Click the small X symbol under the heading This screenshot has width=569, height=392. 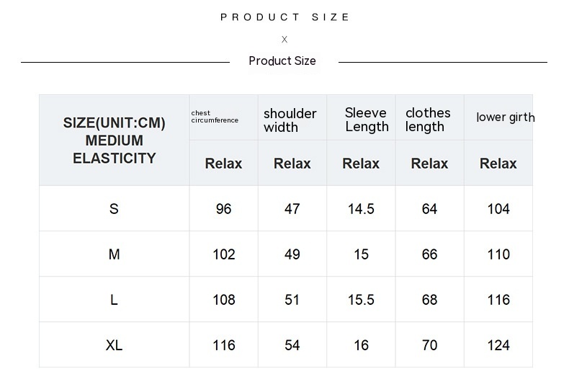tap(284, 40)
